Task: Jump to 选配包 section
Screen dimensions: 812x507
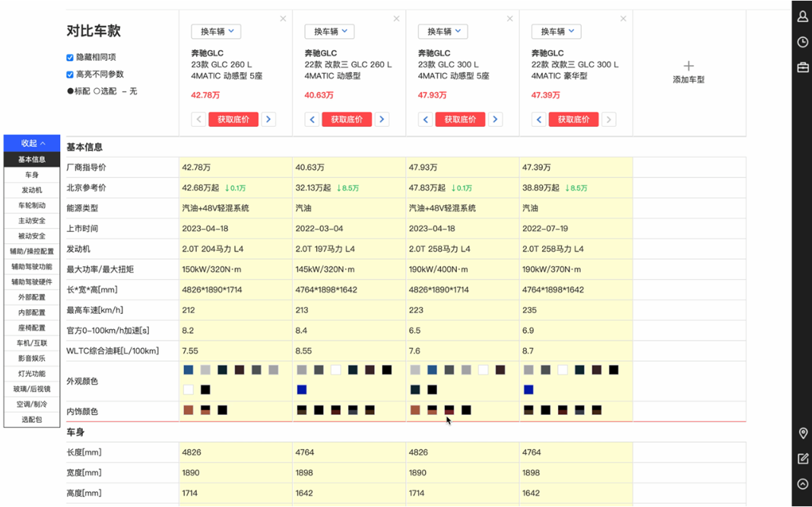Action: (32, 420)
